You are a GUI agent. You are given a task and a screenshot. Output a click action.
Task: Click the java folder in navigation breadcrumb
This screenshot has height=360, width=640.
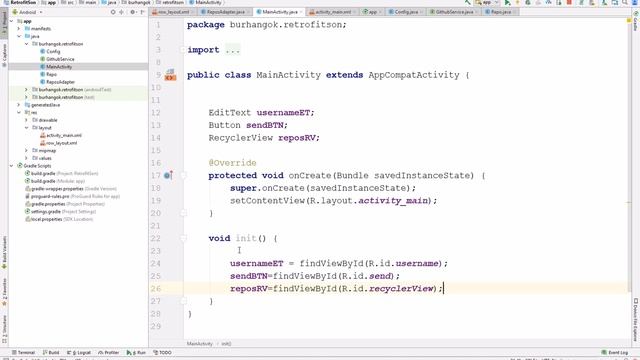(109, 2)
